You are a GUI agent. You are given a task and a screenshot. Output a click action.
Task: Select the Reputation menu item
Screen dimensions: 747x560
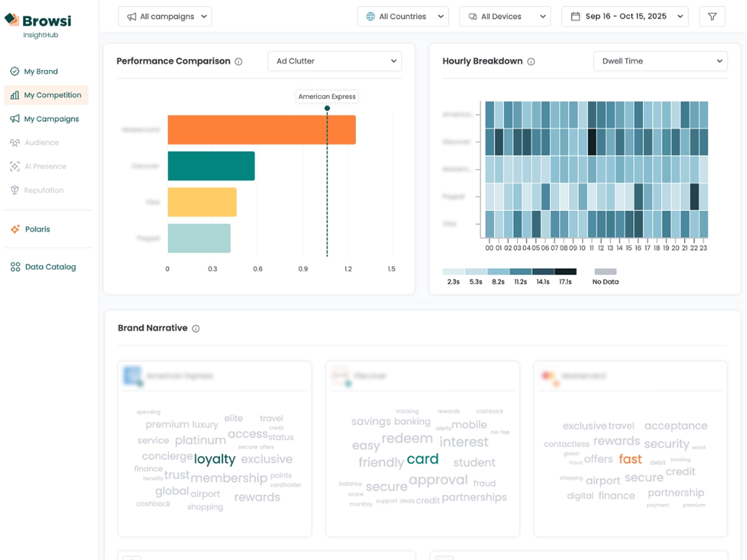pyautogui.click(x=44, y=190)
